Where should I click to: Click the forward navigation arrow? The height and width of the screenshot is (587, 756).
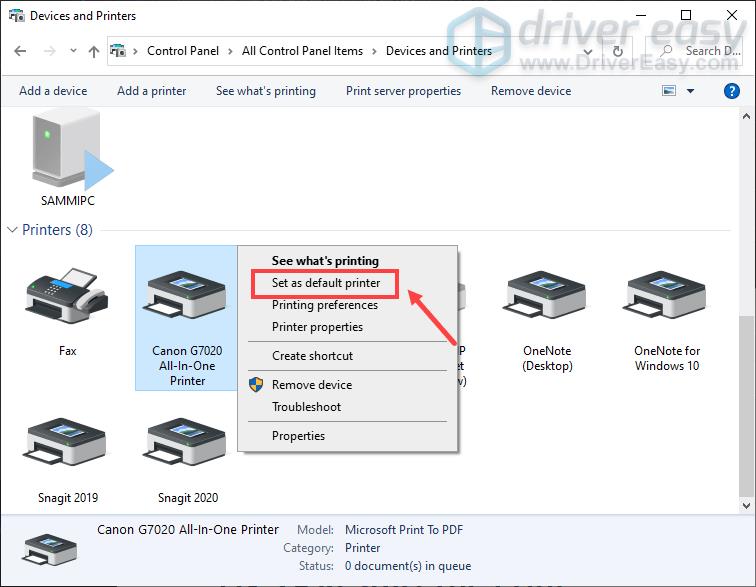pyautogui.click(x=50, y=51)
